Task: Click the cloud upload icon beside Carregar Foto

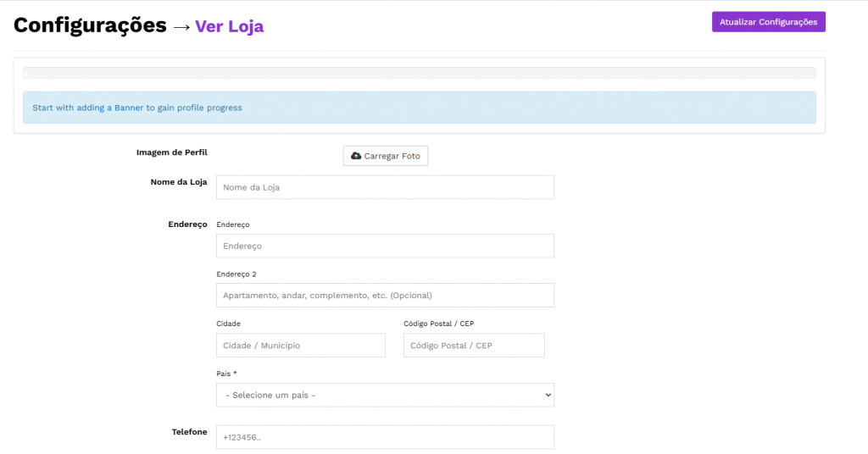Action: point(356,156)
